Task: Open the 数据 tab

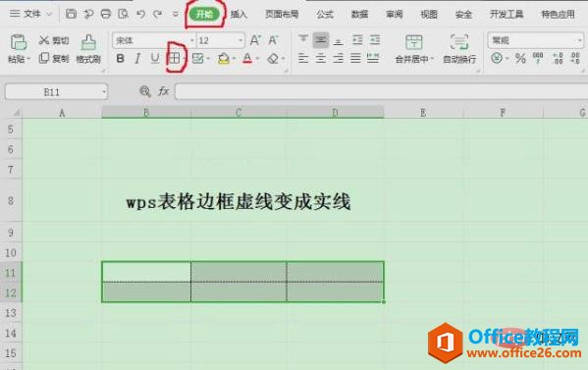Action: (x=359, y=15)
